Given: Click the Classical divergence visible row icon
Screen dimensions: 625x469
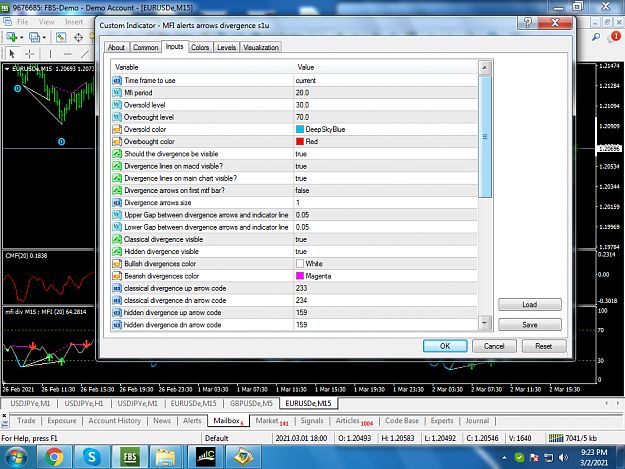Looking at the screenshot, I should point(117,239).
